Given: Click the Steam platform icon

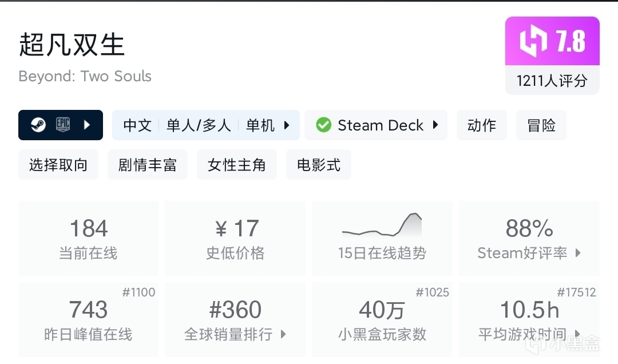Looking at the screenshot, I should (x=38, y=125).
